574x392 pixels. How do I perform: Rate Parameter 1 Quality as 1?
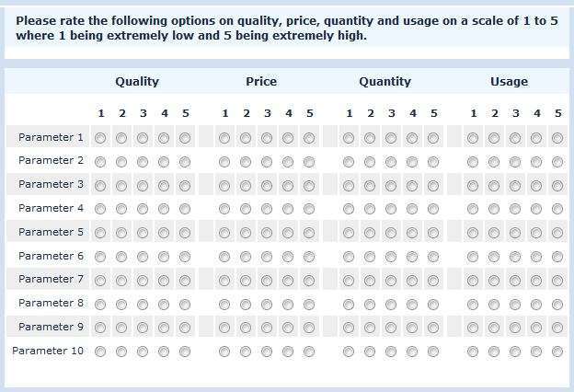point(100,138)
